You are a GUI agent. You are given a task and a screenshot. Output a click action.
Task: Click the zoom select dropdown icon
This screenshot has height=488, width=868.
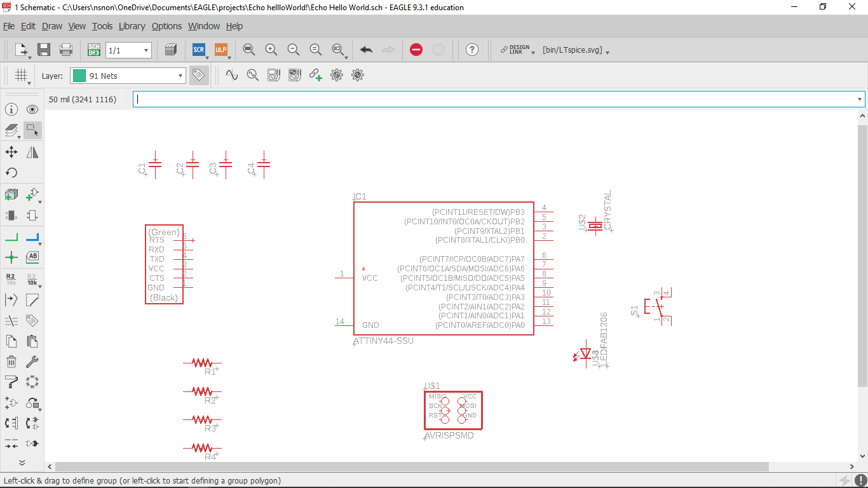pyautogui.click(x=339, y=50)
